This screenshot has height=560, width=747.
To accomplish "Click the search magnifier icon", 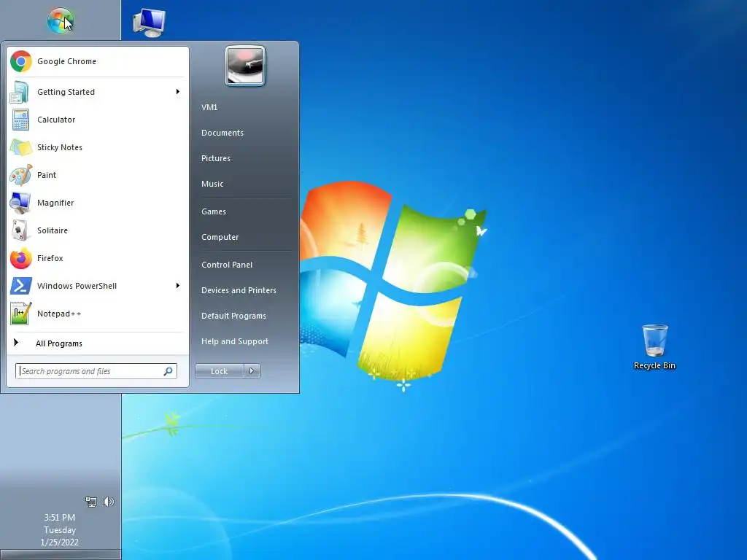I will pyautogui.click(x=169, y=371).
